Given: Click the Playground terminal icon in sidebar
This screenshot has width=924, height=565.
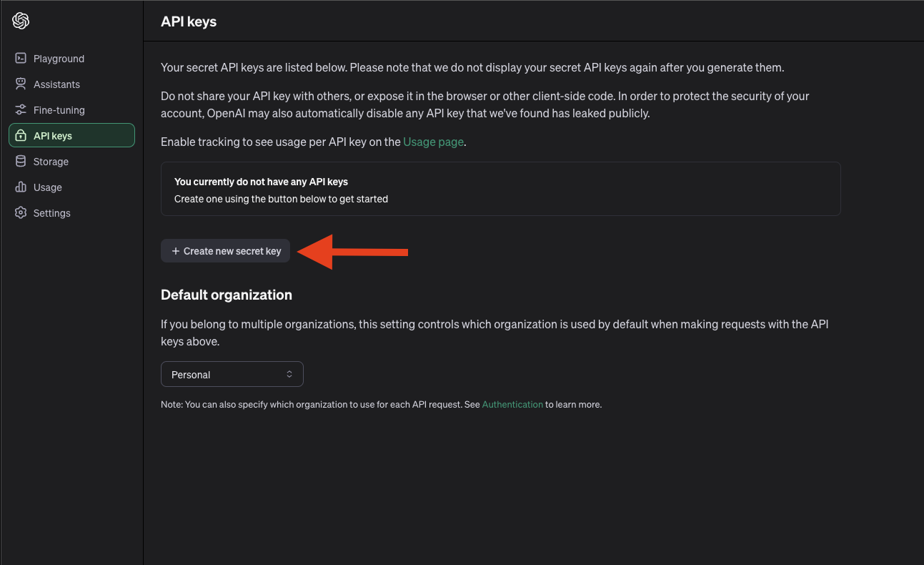Looking at the screenshot, I should [x=21, y=59].
